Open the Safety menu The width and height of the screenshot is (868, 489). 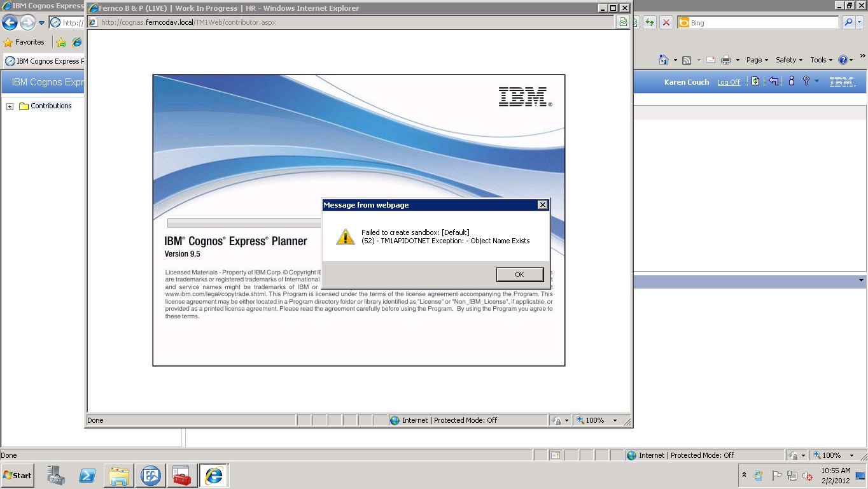(789, 60)
